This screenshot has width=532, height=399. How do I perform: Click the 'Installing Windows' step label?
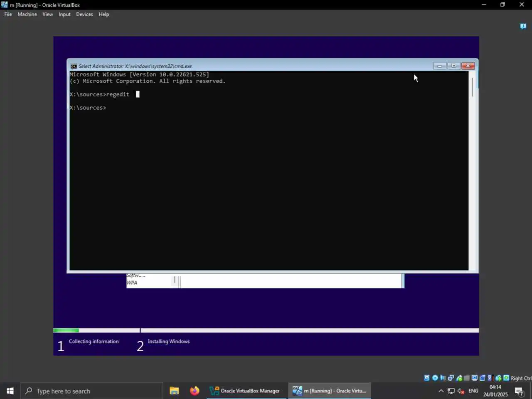(169, 341)
